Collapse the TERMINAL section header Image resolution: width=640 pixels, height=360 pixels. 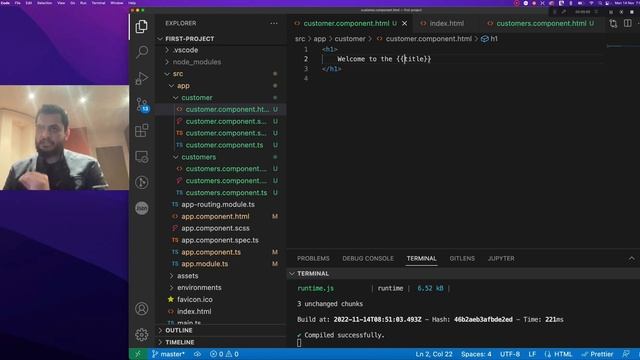pos(463,273)
